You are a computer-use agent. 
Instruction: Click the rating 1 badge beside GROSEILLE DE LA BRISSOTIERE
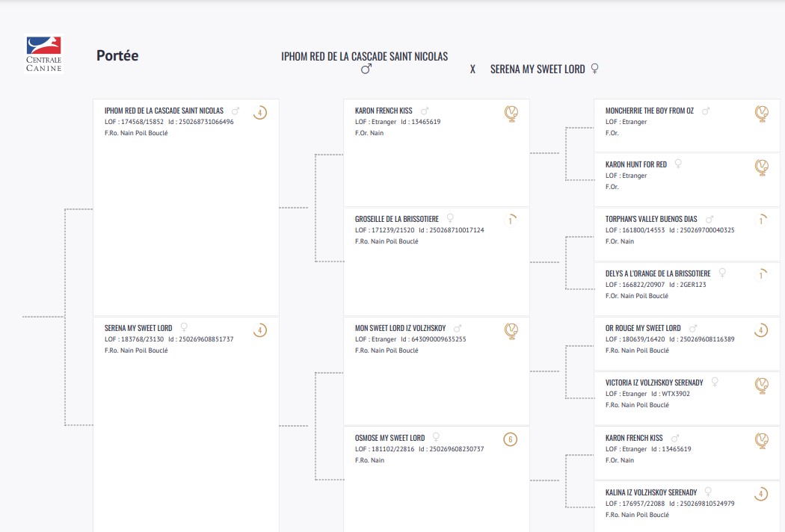coord(511,220)
